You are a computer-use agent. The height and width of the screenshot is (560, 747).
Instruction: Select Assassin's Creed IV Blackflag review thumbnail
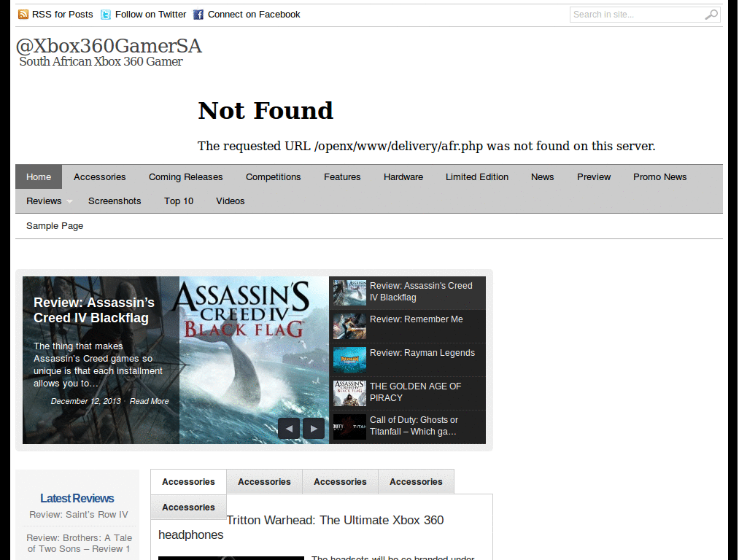(x=349, y=292)
